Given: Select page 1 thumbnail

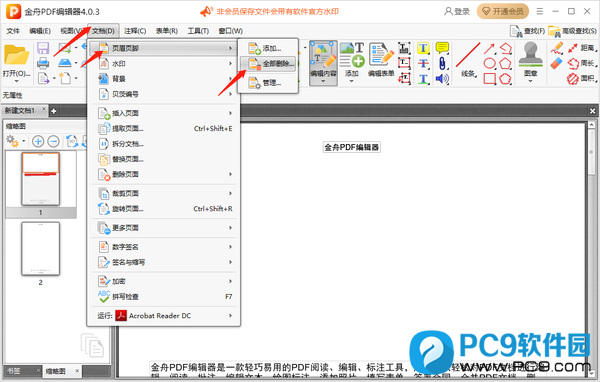Looking at the screenshot, I should [41, 179].
